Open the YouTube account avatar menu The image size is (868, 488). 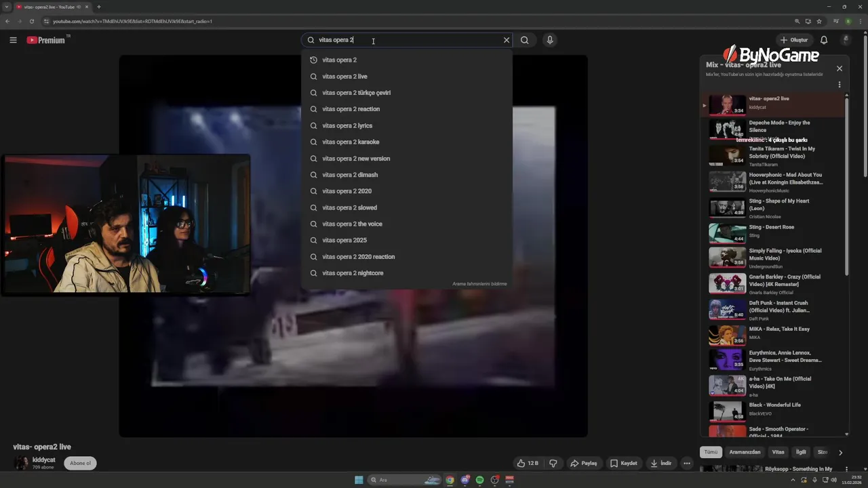click(846, 40)
